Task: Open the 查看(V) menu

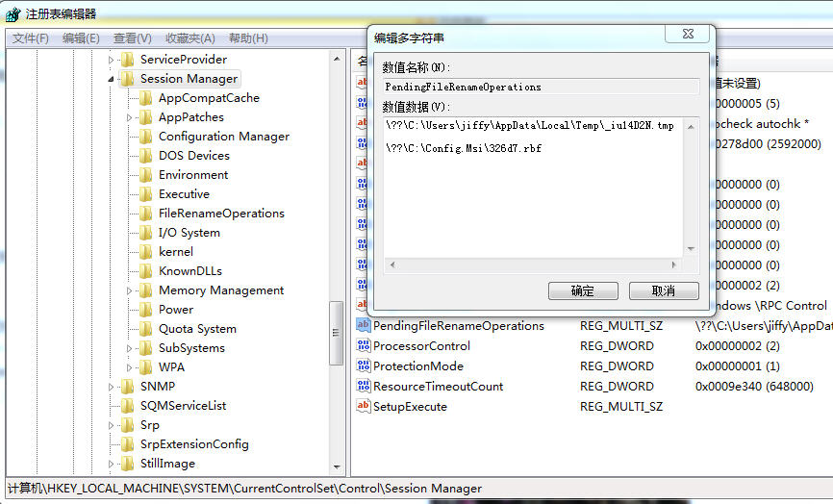Action: [x=133, y=38]
